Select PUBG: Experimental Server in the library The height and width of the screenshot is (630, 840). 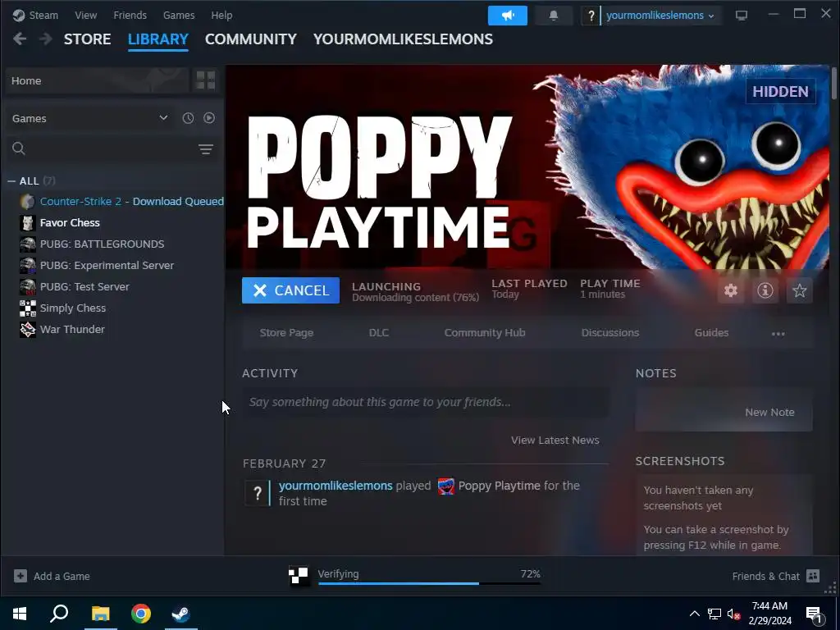[107, 265]
